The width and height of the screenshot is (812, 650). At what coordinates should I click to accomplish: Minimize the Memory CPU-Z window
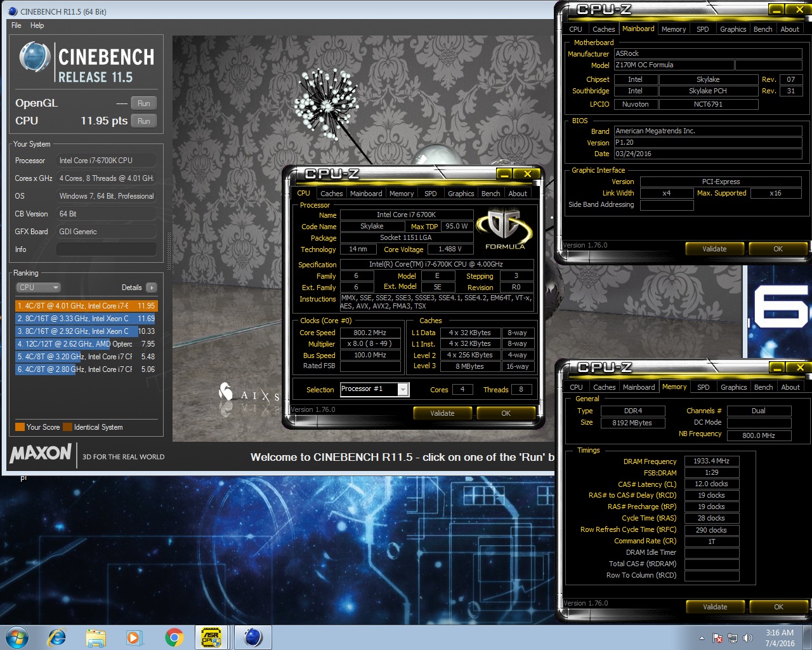(x=777, y=368)
